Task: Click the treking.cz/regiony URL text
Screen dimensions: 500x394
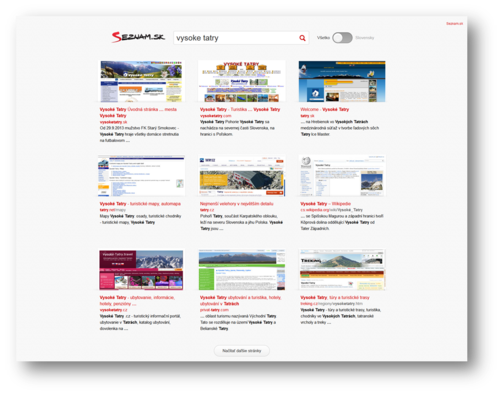Action: [331, 304]
